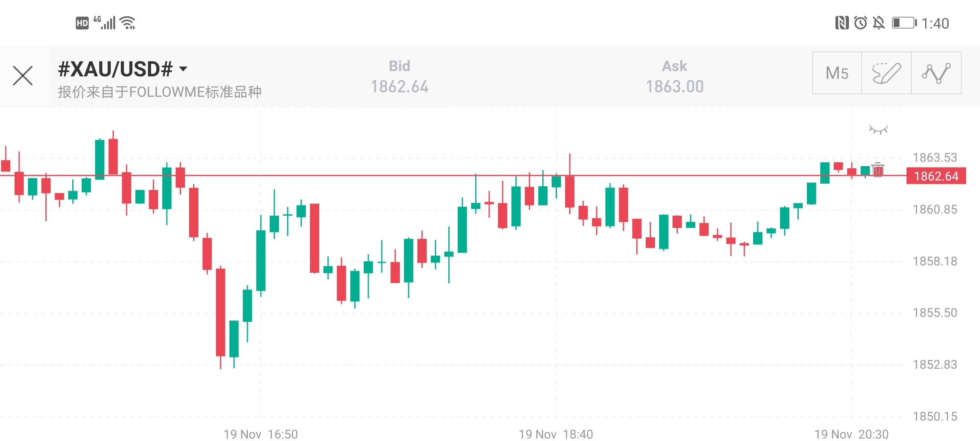
Task: Tap the FOLLOWME quote source subtitle
Action: tap(159, 92)
